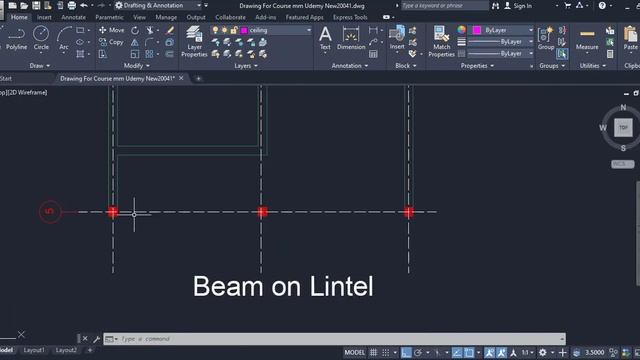This screenshot has height=360, width=640.
Task: Activate the Scale tool
Action: (x=135, y=54)
